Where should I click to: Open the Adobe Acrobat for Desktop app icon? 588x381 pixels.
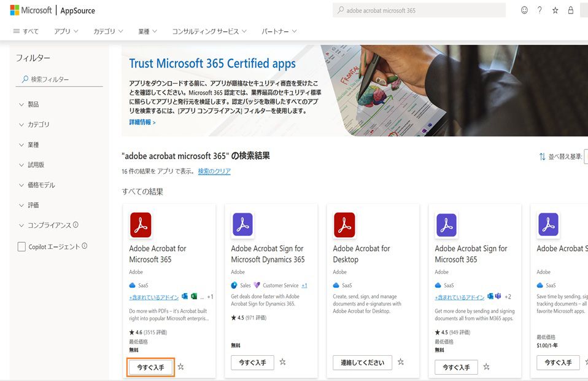click(344, 225)
